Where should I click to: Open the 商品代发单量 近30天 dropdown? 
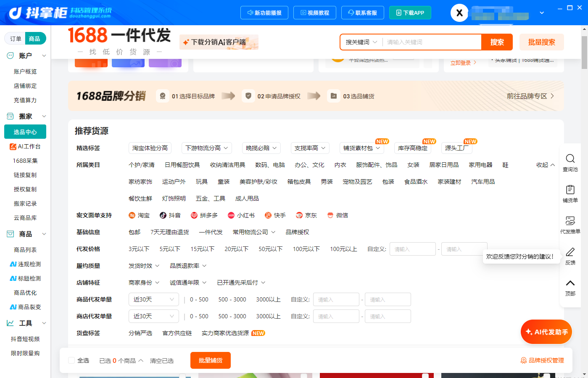[154, 299]
